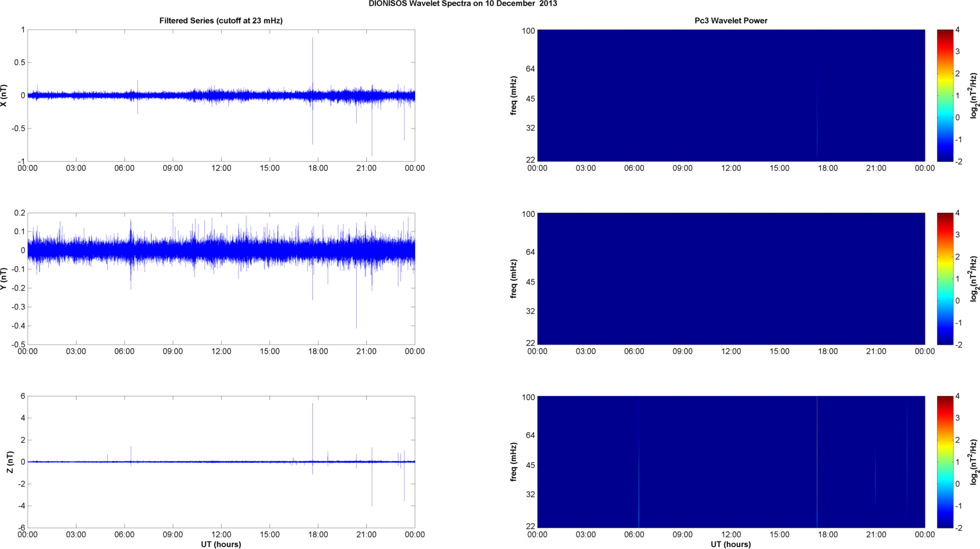Click the X (nT) axis label
980x549 pixels.
(x=4, y=96)
